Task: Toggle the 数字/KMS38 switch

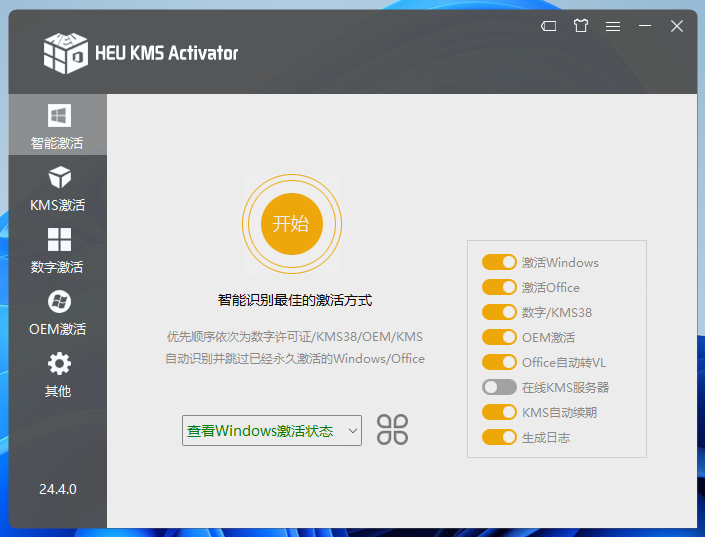Action: (499, 312)
